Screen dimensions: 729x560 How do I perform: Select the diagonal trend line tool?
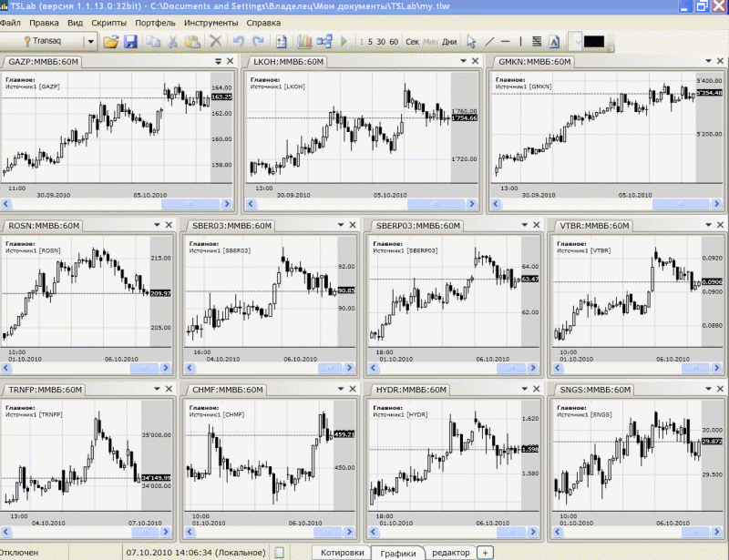[x=489, y=42]
